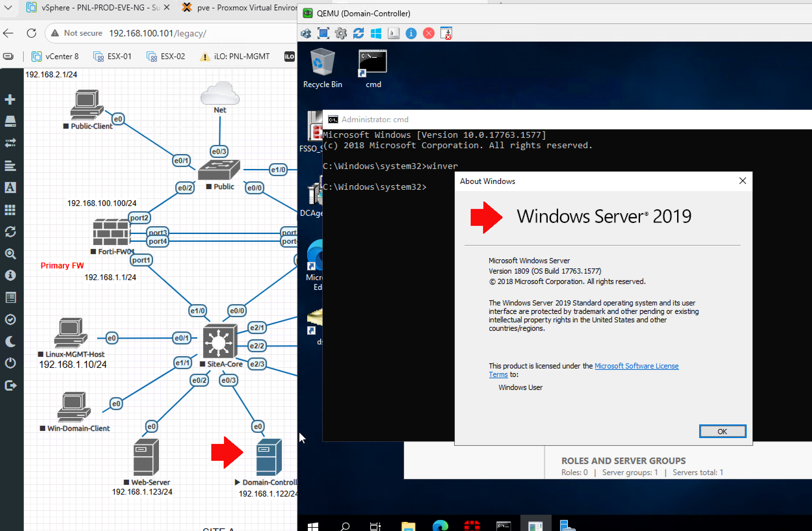
Task: Click the power icon in the EVE-NG sidebar
Action: [x=10, y=363]
